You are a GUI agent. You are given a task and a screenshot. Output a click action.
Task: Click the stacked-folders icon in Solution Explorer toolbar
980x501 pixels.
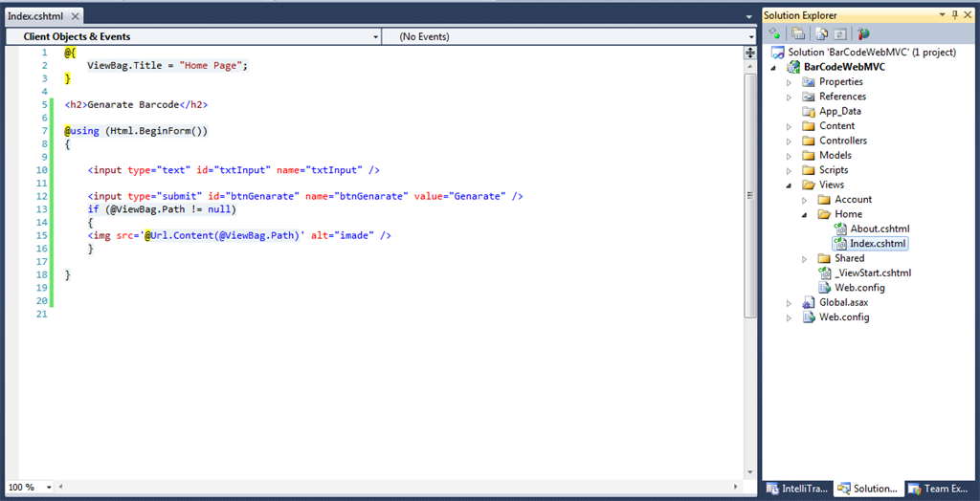[798, 33]
